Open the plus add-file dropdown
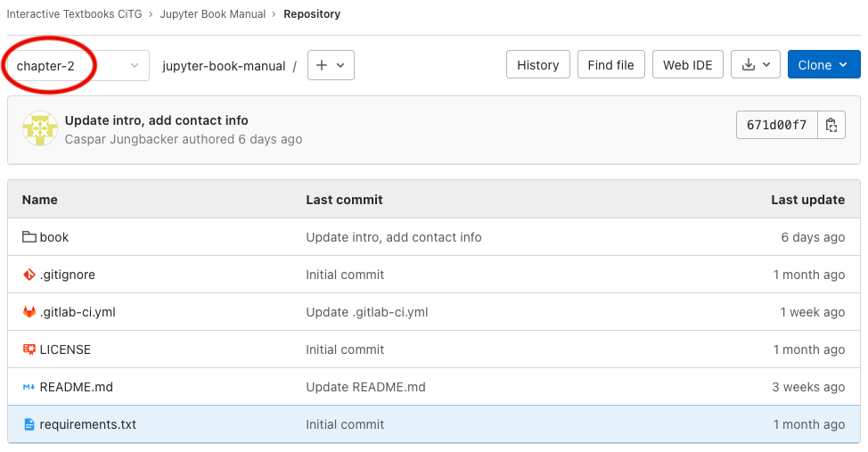 (x=331, y=65)
